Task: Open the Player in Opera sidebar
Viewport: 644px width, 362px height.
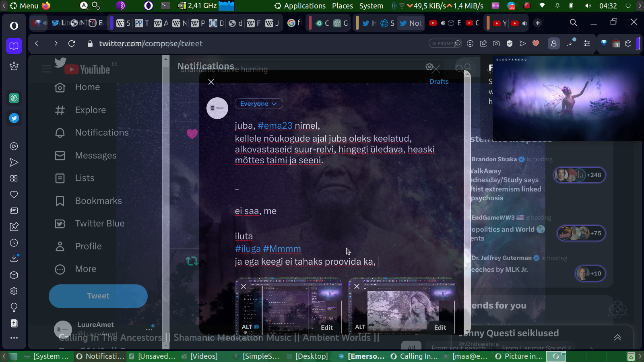Action: 14,146
